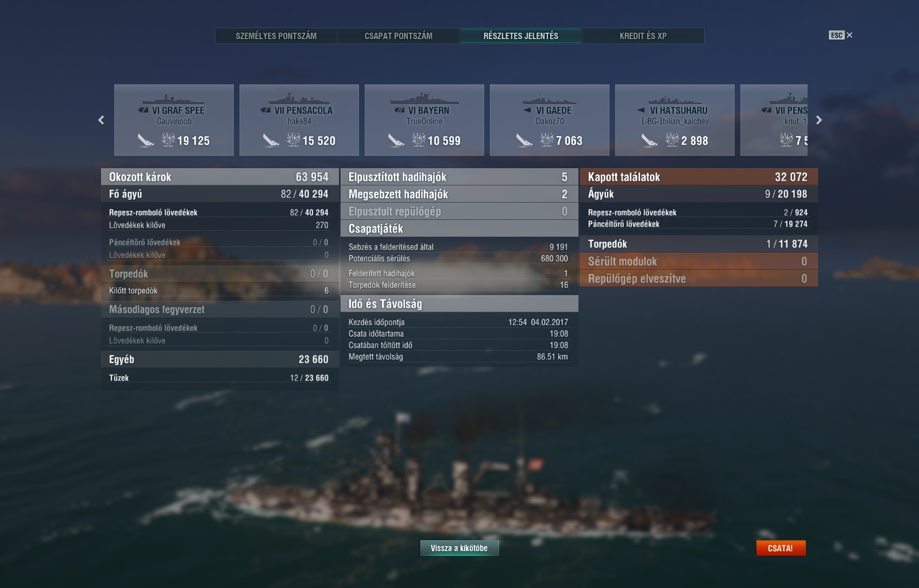This screenshot has height=588, width=919.
Task: Click the left arrow of ship carousel
Action: pyautogui.click(x=101, y=120)
